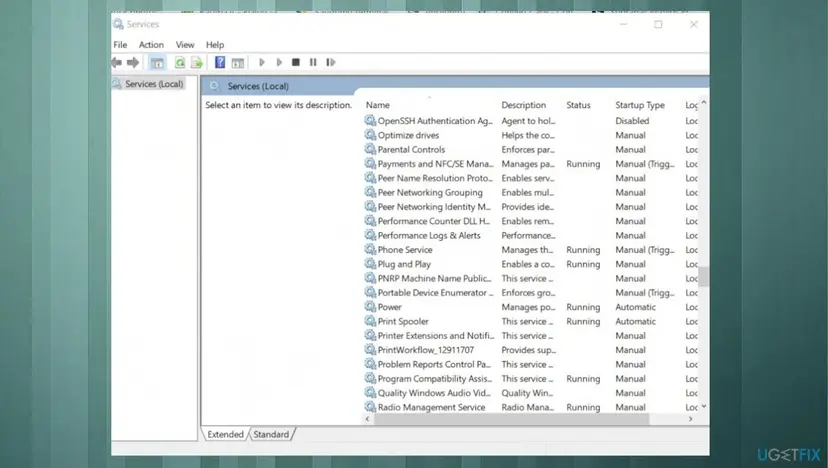Image resolution: width=828 pixels, height=468 pixels.
Task: Select the PNRP Machine Name Publication name
Action: (435, 278)
